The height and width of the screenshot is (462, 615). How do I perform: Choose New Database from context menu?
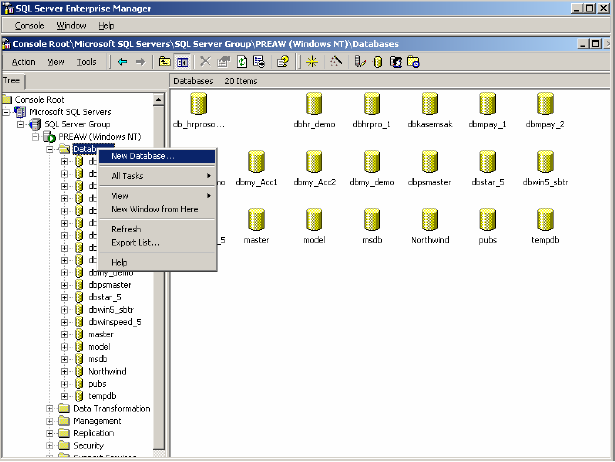pos(143,155)
